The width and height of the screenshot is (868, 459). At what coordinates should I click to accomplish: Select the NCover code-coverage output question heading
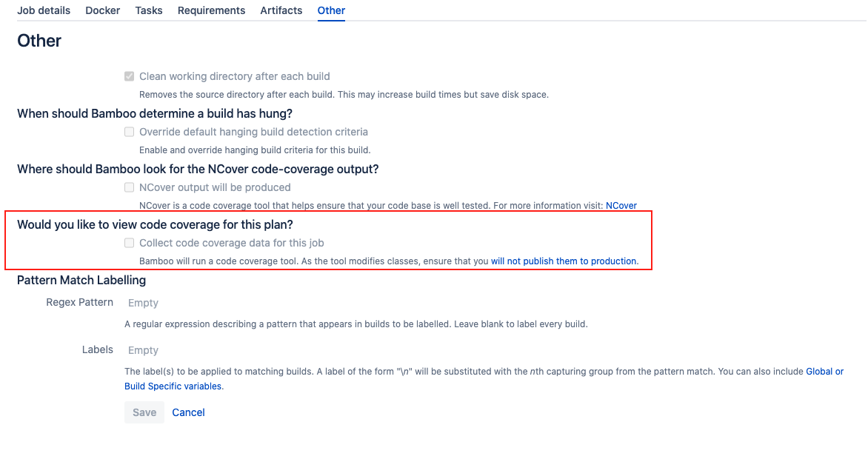[198, 169]
